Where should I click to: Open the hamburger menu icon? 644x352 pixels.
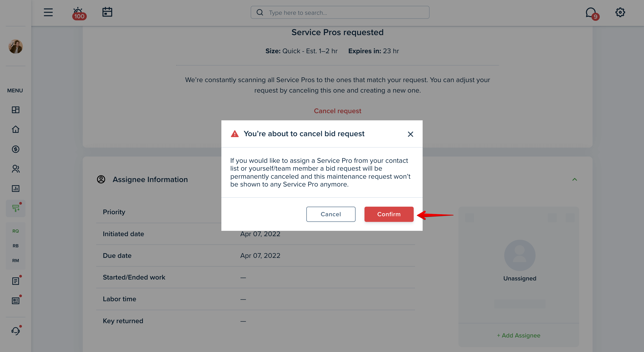coord(48,12)
